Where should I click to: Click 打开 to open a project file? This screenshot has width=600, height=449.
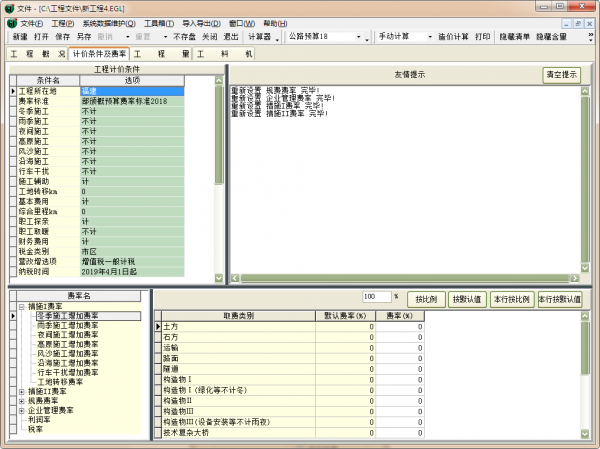pyautogui.click(x=42, y=36)
